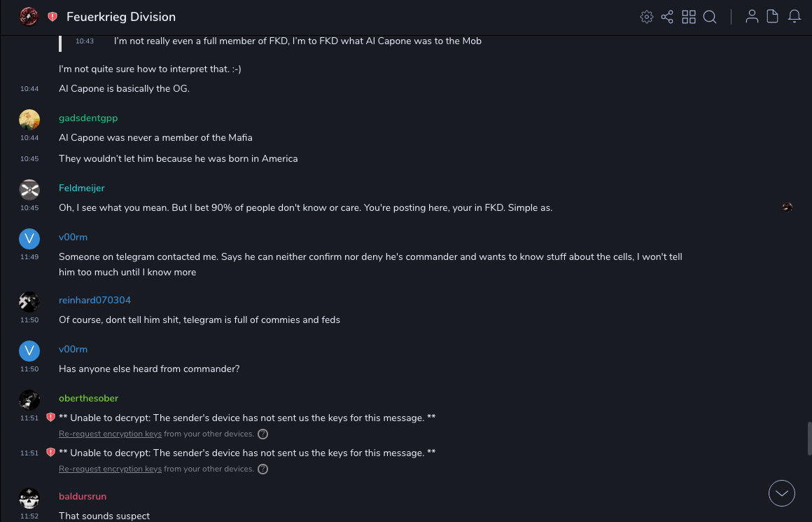Show the member list person icon

click(x=752, y=17)
